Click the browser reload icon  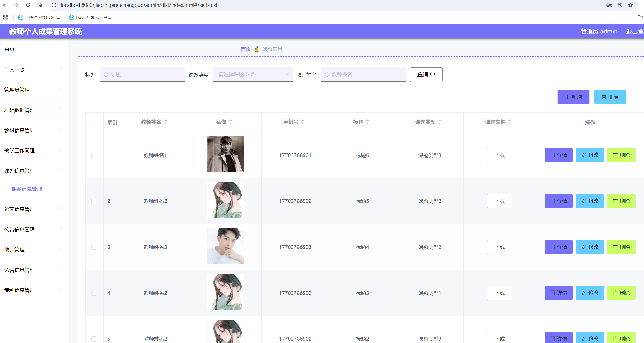28,5
